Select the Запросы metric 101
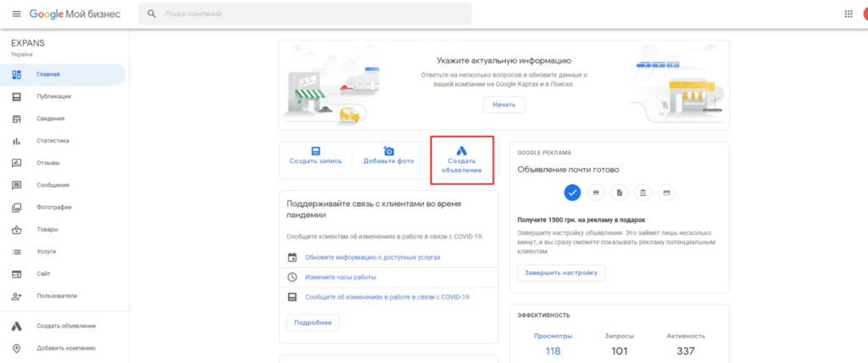The image size is (868, 363). pos(620,344)
